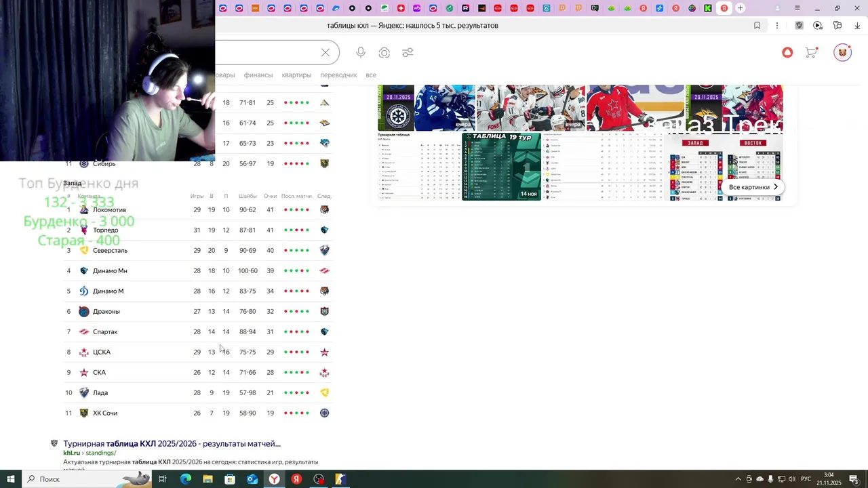The height and width of the screenshot is (488, 868).
Task: Select the все search category
Action: tap(371, 75)
